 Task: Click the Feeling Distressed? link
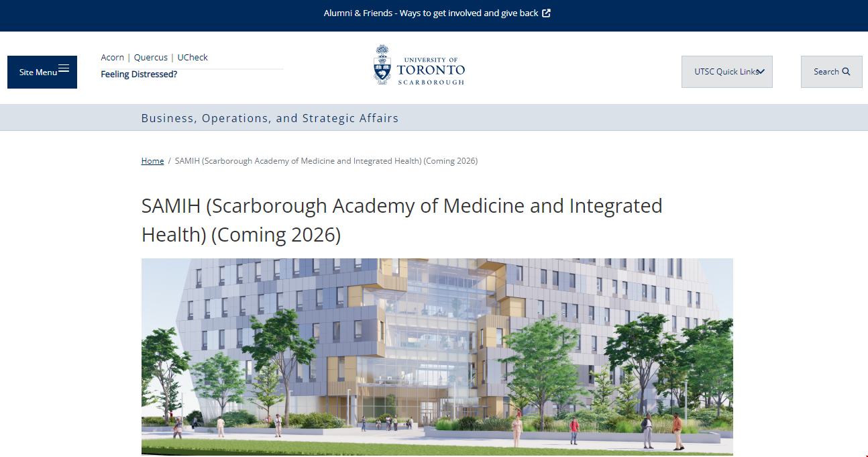139,74
